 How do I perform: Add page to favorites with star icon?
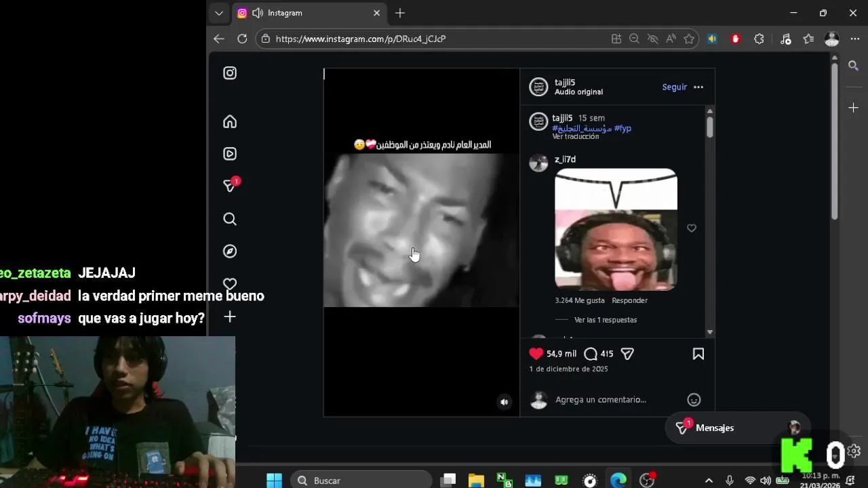pyautogui.click(x=689, y=39)
